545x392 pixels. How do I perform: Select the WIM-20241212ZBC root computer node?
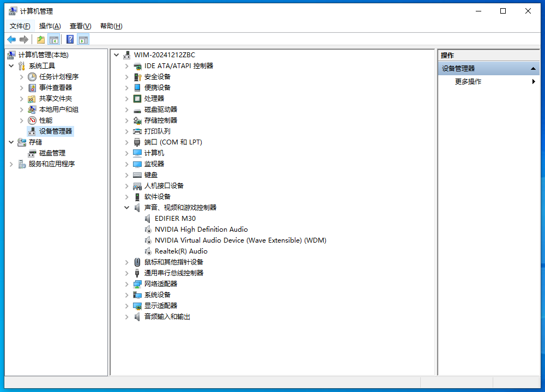click(164, 55)
